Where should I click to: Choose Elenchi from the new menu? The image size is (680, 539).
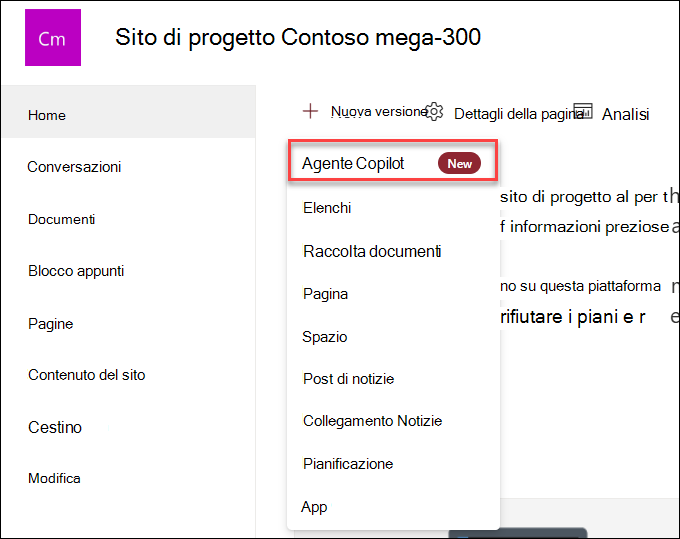[327, 208]
